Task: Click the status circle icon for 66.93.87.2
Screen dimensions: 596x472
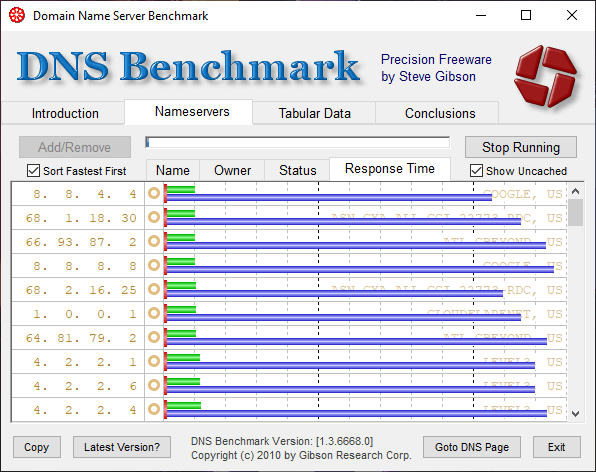Action: tap(154, 241)
